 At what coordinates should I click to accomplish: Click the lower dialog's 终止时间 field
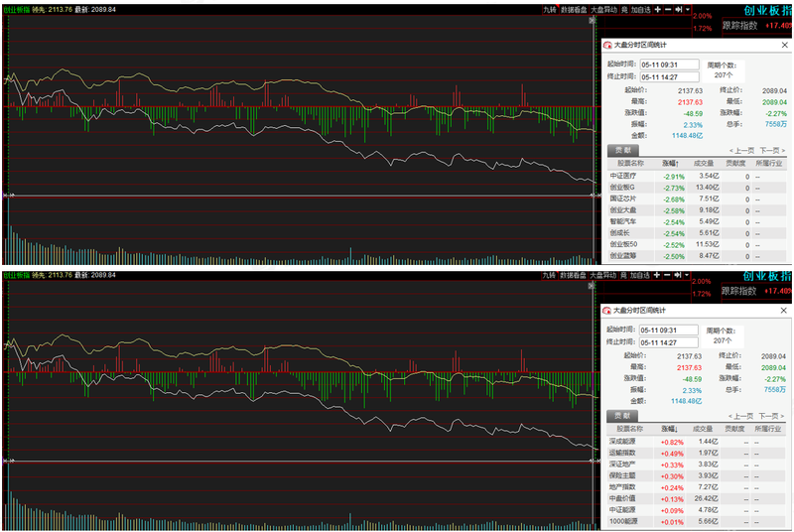click(x=668, y=342)
